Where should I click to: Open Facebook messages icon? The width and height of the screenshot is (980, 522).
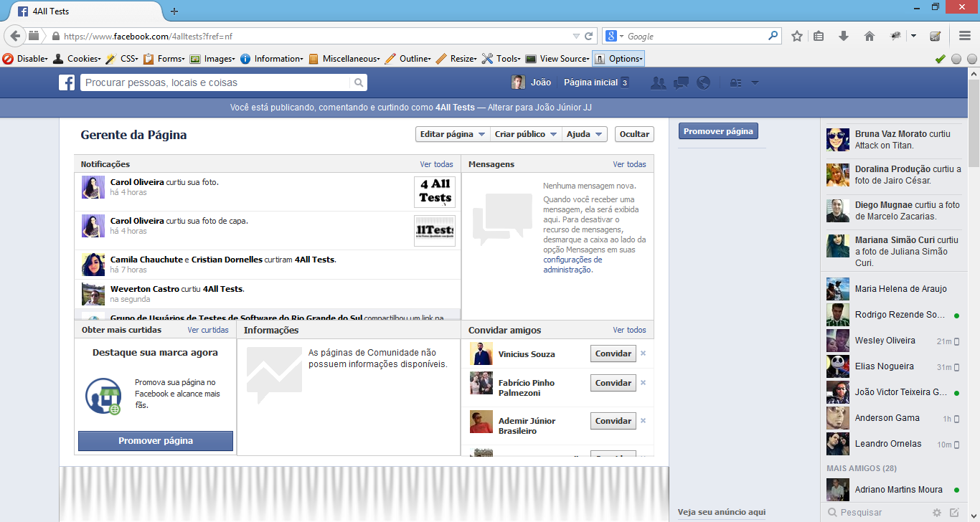coord(681,83)
